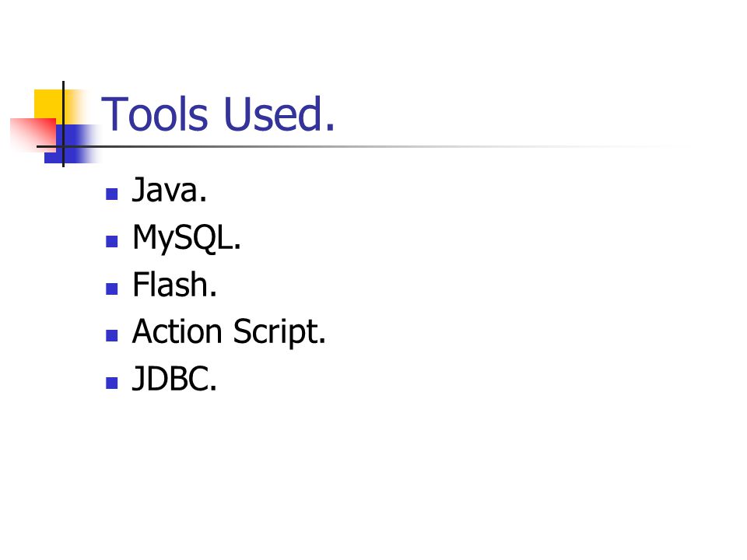
Task: Click the blue bullet before Java
Action: (112, 194)
